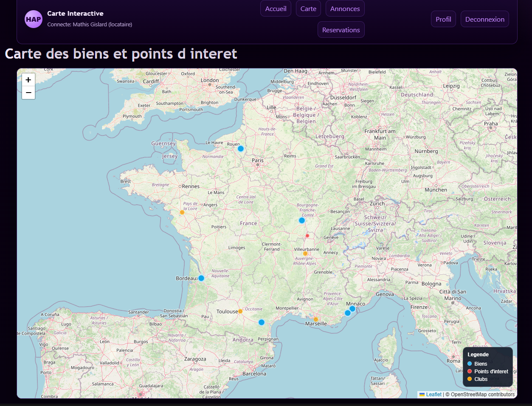
Task: Select the orange club marker east of Marseille
Action: tap(316, 319)
